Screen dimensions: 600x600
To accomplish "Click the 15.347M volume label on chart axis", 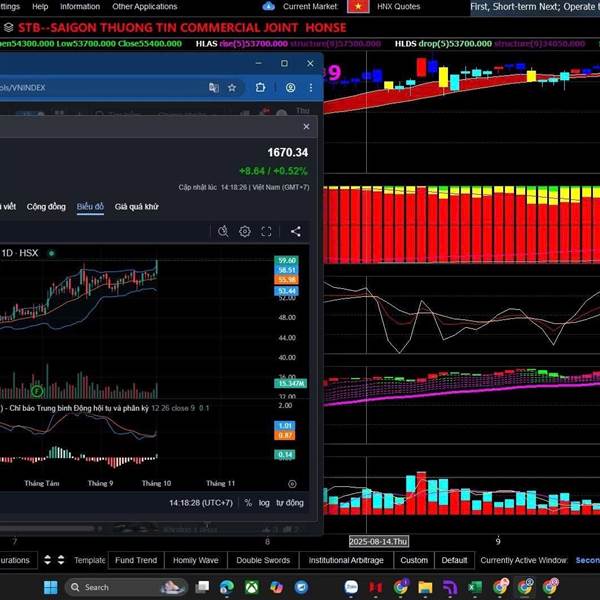I will (x=290, y=383).
